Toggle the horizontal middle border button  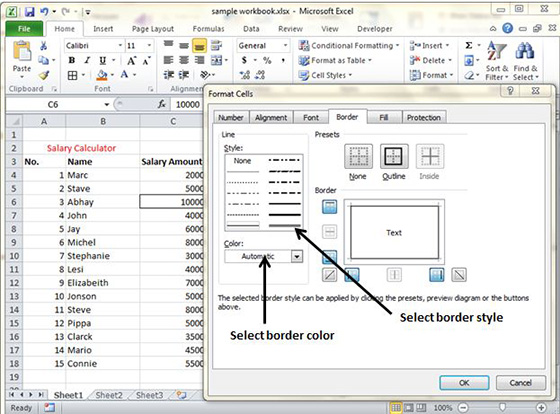(329, 231)
